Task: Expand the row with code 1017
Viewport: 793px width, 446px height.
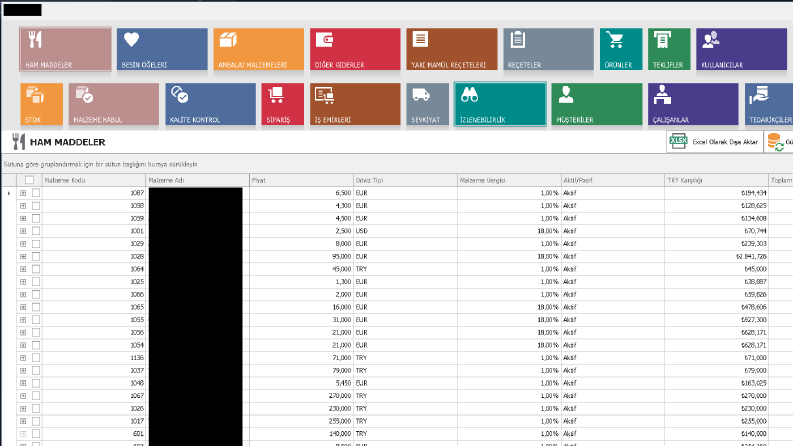Action: pyautogui.click(x=23, y=421)
